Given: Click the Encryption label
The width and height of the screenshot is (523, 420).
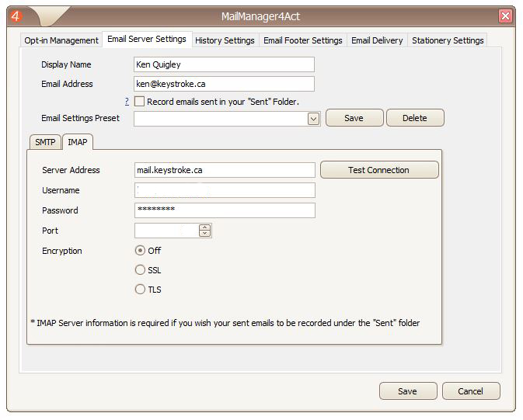Looking at the screenshot, I should click(62, 251).
